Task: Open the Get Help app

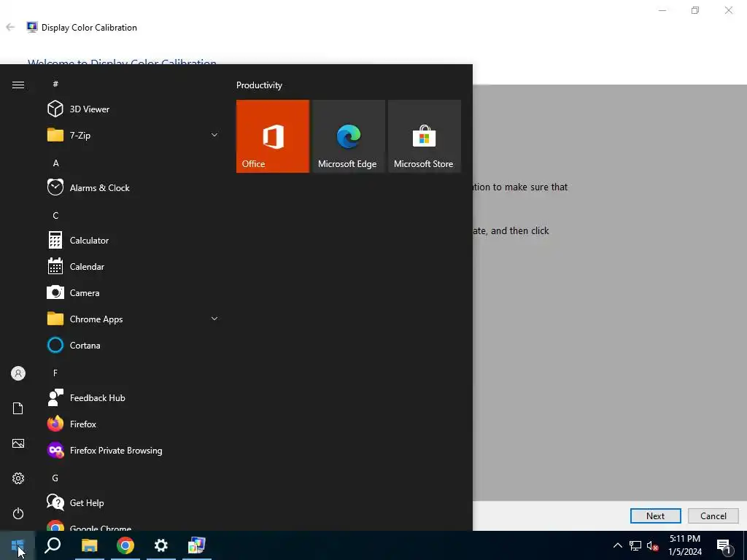Action: click(133, 503)
